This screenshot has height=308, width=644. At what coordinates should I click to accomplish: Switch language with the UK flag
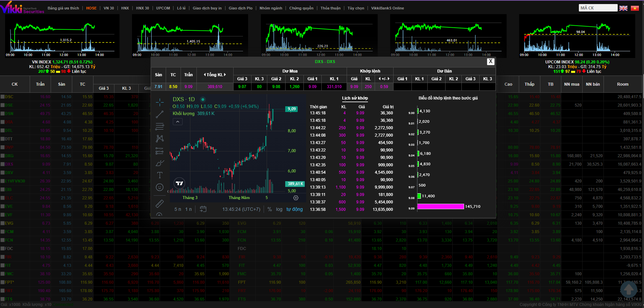click(x=623, y=8)
